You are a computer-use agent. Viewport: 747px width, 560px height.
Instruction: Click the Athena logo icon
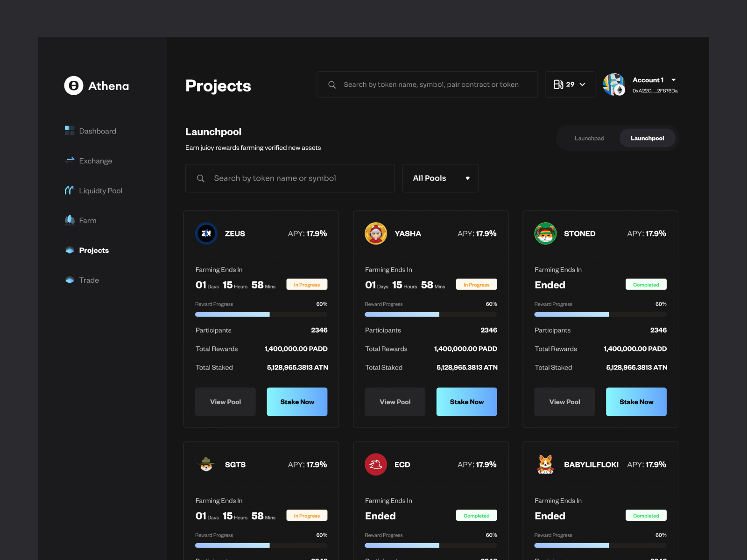pos(73,85)
